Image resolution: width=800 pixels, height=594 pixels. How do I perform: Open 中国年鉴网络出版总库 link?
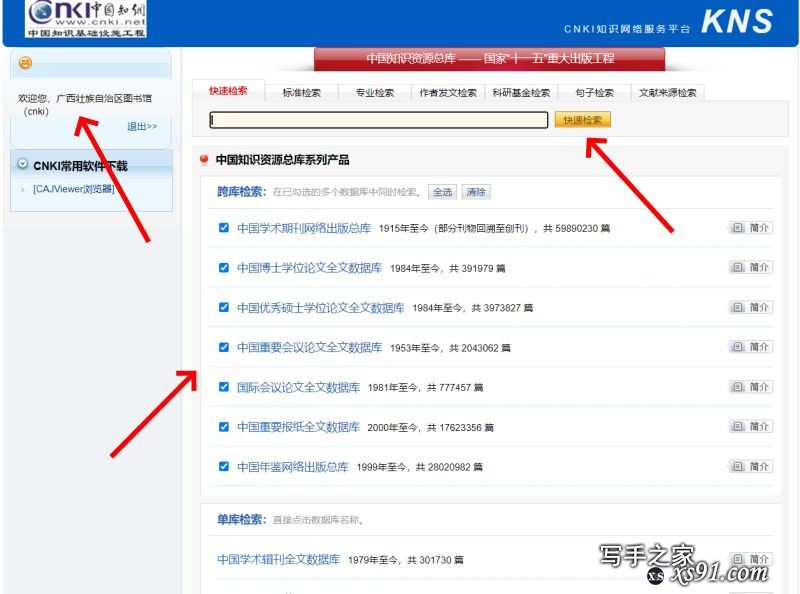pos(293,467)
